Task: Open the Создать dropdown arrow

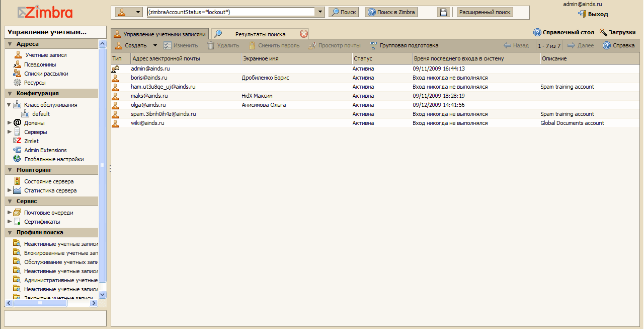Action: point(155,46)
